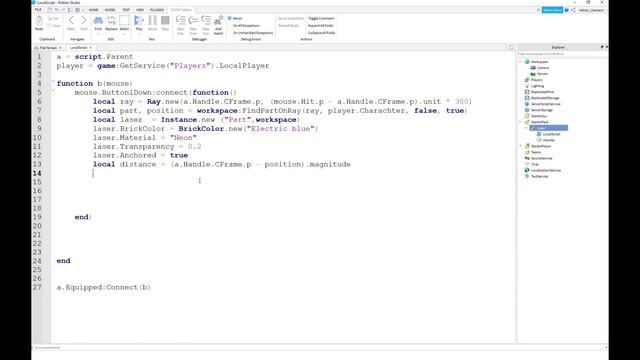Viewport: 640px width, 360px height.
Task: Select ServerStorage in Explorer
Action: pyautogui.click(x=539, y=110)
